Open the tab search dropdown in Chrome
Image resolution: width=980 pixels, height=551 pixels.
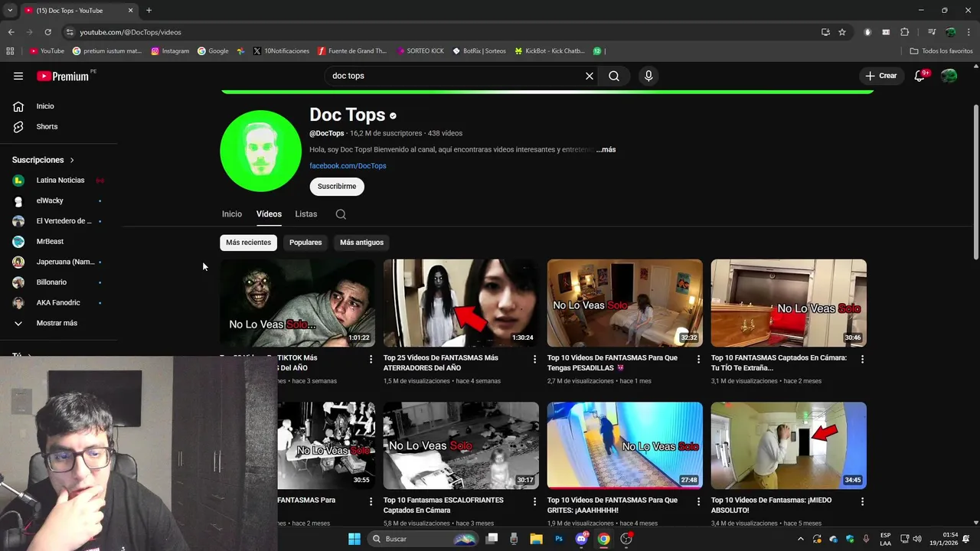click(10, 10)
